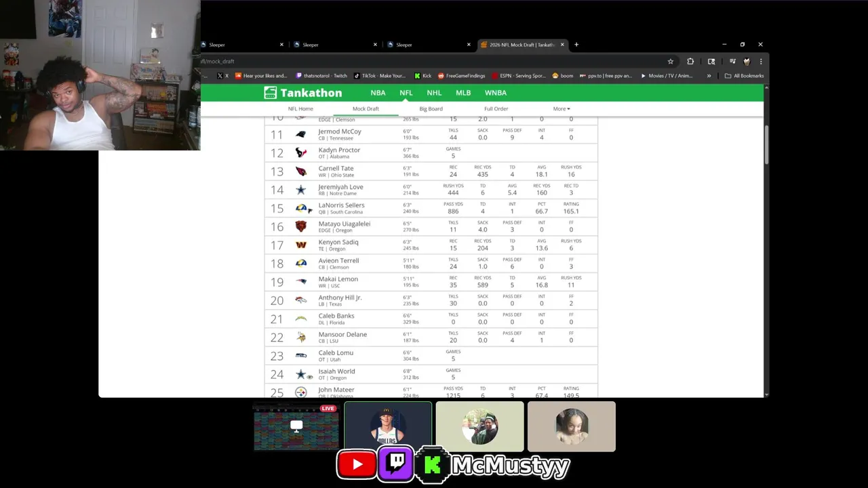The height and width of the screenshot is (488, 868).
Task: Switch to the NHL section
Action: click(x=434, y=93)
